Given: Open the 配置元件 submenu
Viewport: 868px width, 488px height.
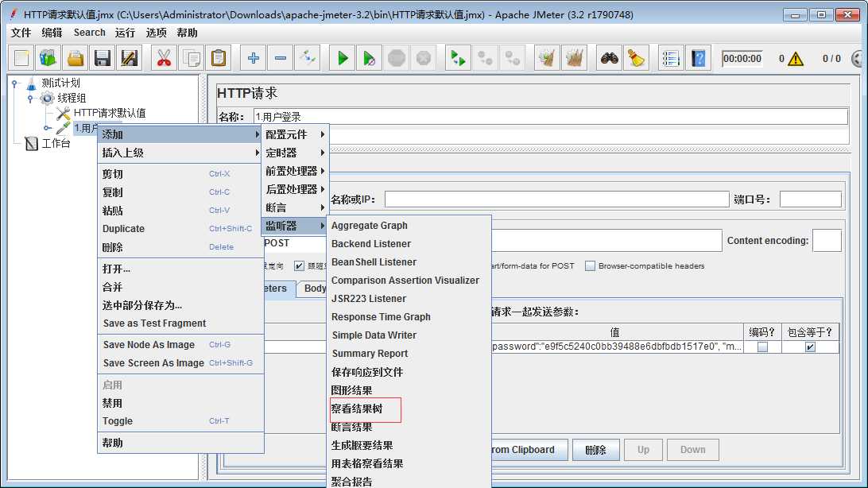Looking at the screenshot, I should point(295,134).
